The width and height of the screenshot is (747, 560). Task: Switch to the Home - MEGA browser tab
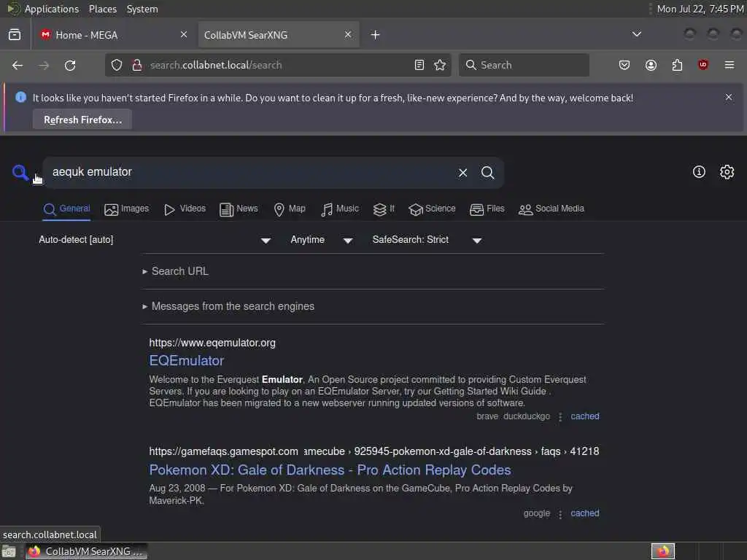[113, 35]
